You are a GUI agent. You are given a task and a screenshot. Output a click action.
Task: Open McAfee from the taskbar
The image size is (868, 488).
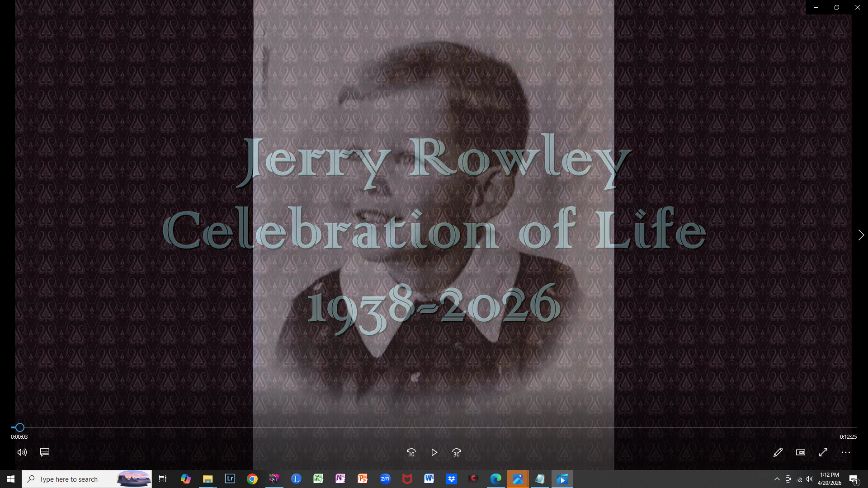coord(407,479)
